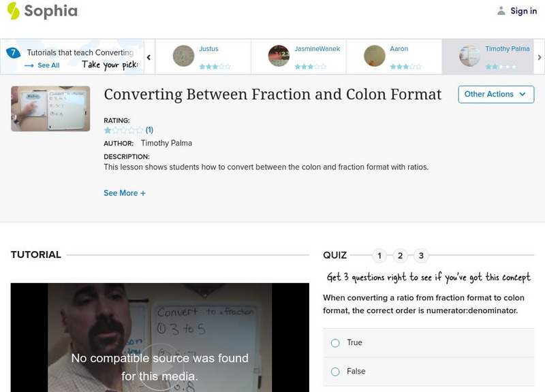Click the lesson description text
Screen dimensions: 545x392
pos(266,167)
